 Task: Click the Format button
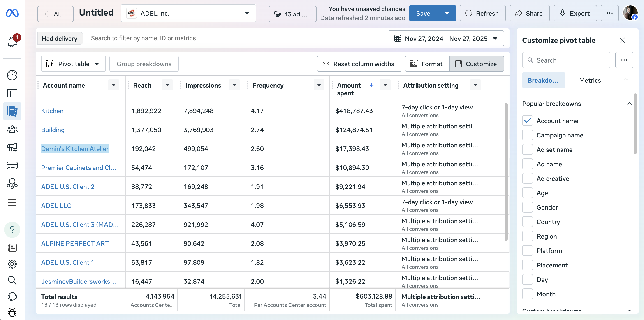(x=427, y=64)
